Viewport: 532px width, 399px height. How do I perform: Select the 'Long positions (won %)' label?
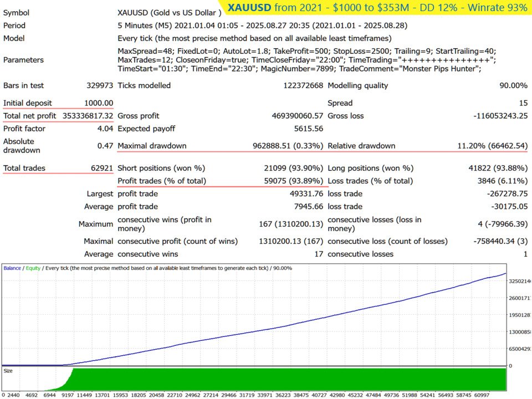tap(371, 168)
